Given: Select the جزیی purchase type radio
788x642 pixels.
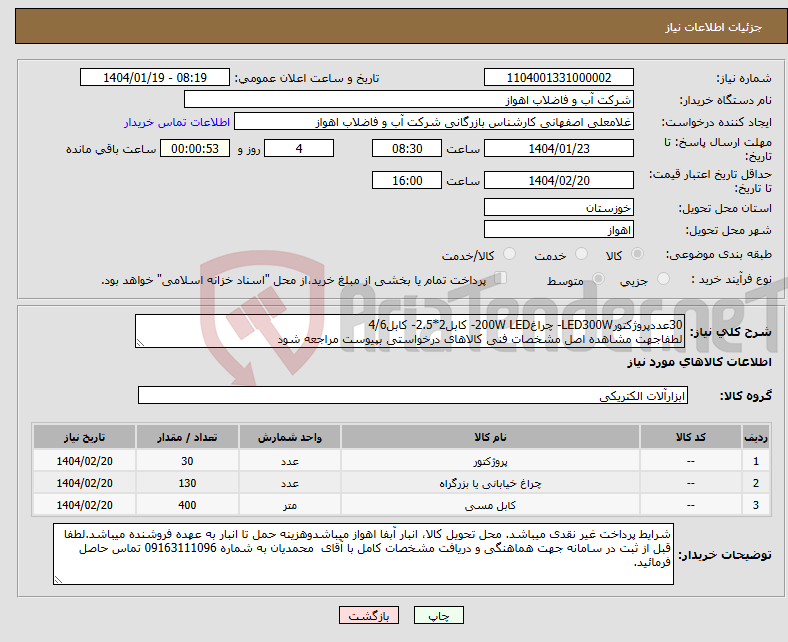Looking at the screenshot, I should [x=663, y=279].
